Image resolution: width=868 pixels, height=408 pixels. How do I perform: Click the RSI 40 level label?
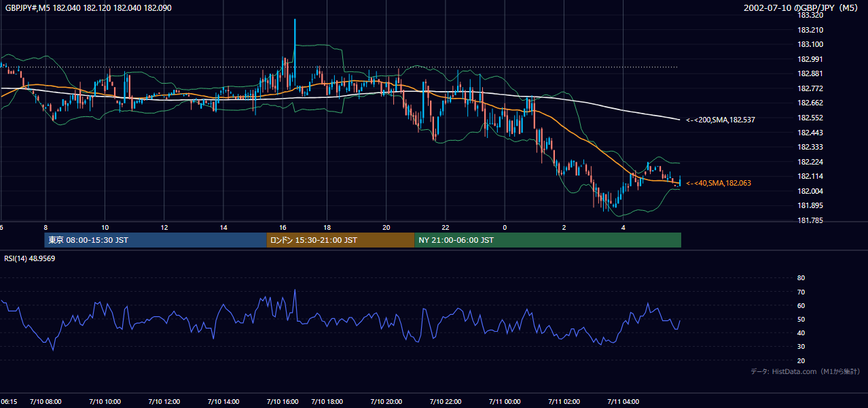[x=801, y=333]
